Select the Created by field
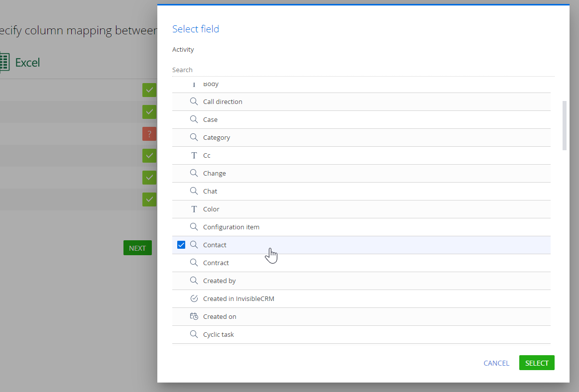579x392 pixels. point(361,281)
